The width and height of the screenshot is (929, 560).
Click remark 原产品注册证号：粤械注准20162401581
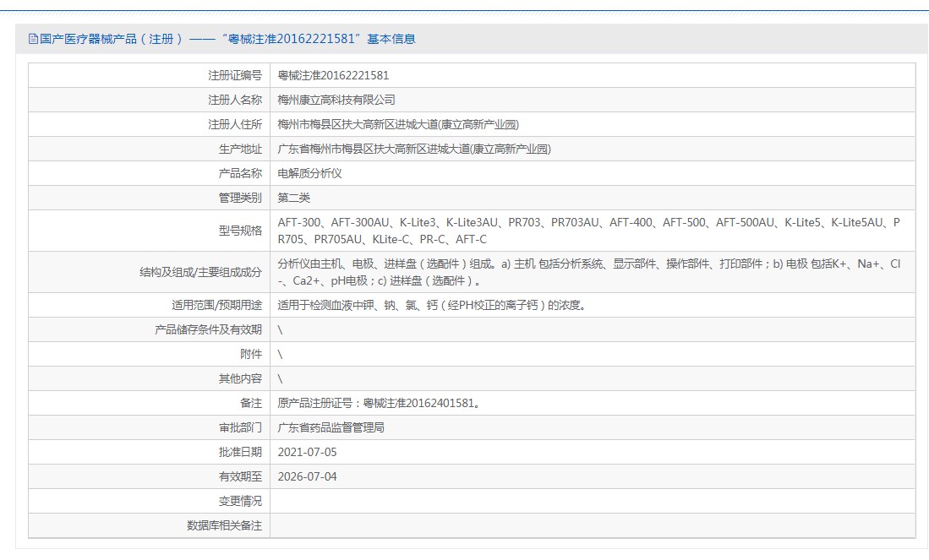379,403
